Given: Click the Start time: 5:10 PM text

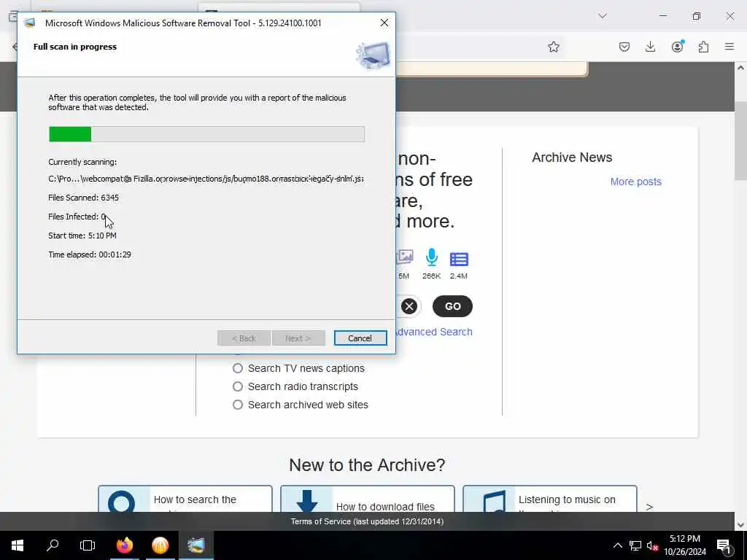Looking at the screenshot, I should (x=82, y=236).
